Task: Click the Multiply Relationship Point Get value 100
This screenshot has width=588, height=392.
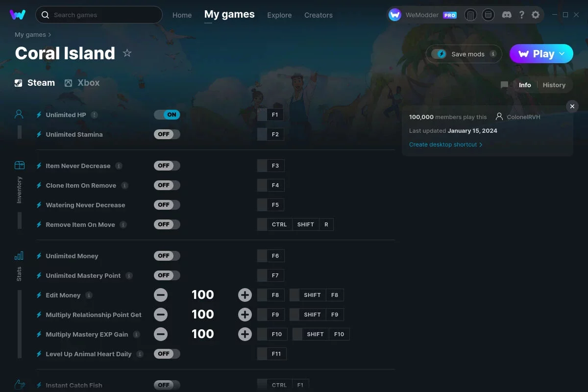Action: 203,315
